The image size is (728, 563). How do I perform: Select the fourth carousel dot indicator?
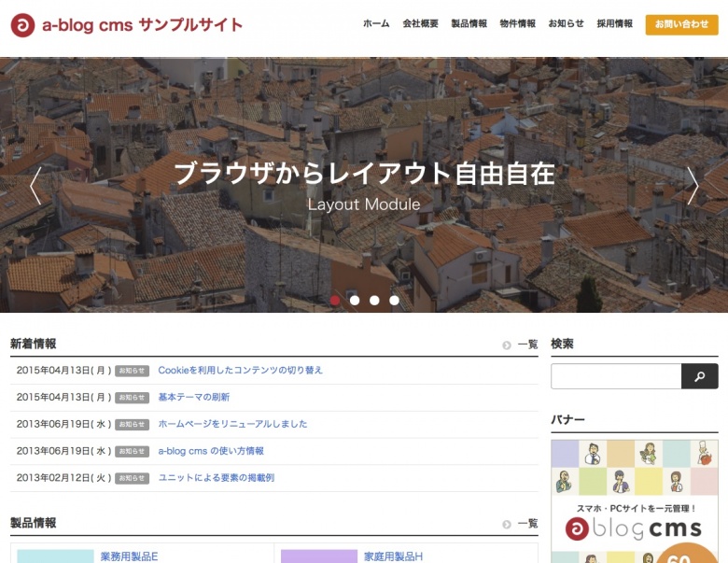(394, 301)
